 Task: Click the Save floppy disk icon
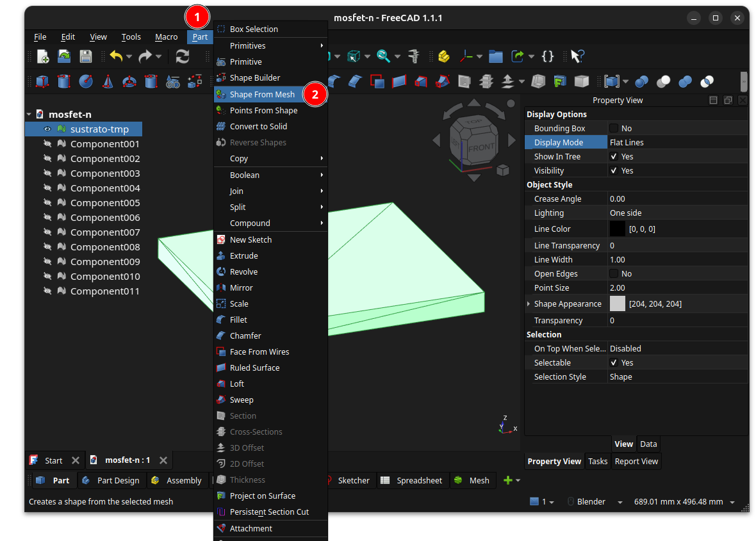pyautogui.click(x=86, y=56)
